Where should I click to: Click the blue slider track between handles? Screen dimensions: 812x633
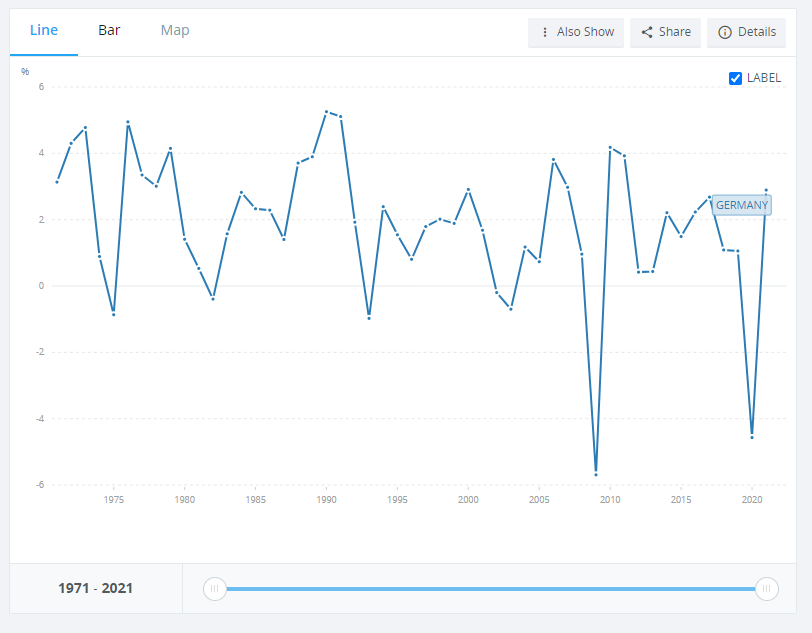click(x=490, y=589)
